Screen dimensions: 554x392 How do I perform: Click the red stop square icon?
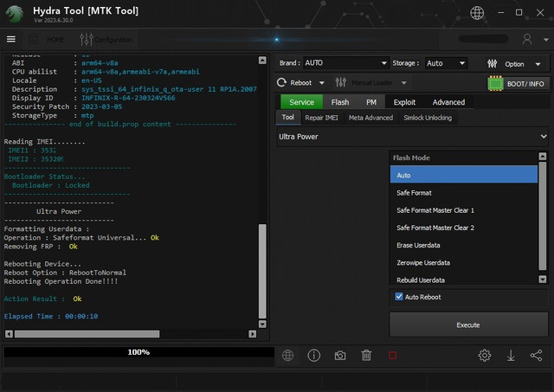click(392, 356)
